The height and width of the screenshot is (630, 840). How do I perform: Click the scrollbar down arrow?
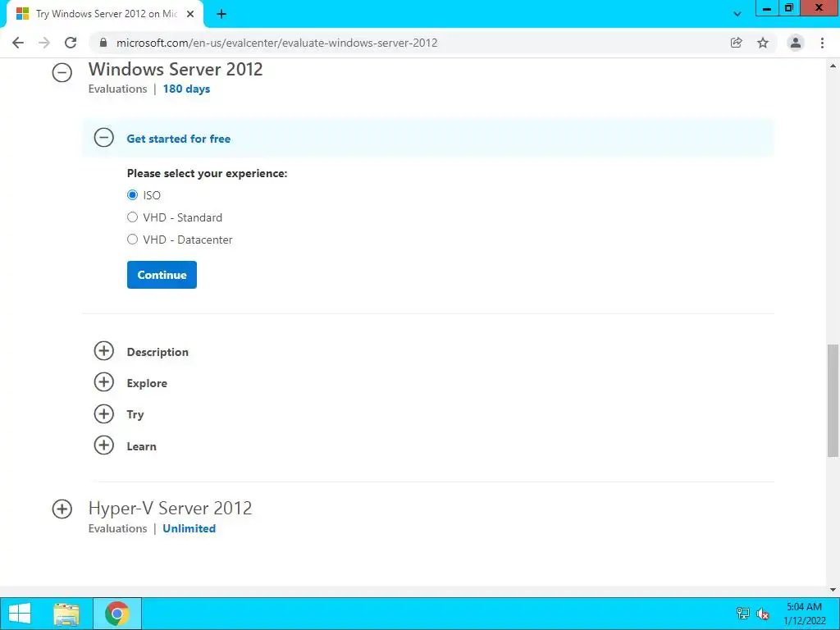[x=833, y=589]
